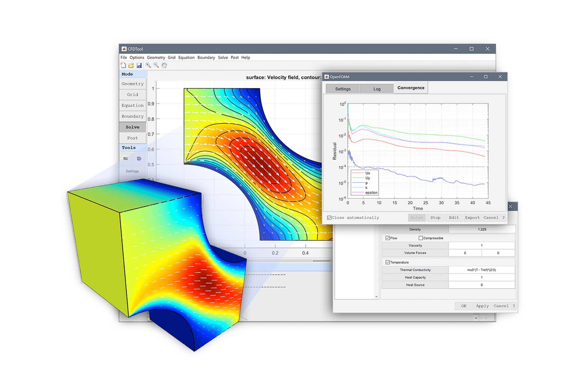Image resolution: width=588 pixels, height=392 pixels.
Task: Toggle the Close automatically checkbox
Action: click(329, 218)
